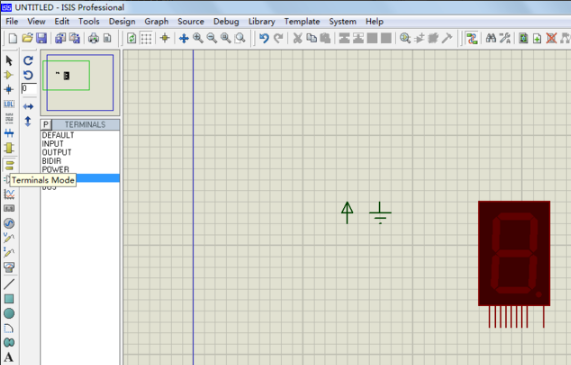Open the Debug menu
571x365 pixels.
[x=226, y=21]
